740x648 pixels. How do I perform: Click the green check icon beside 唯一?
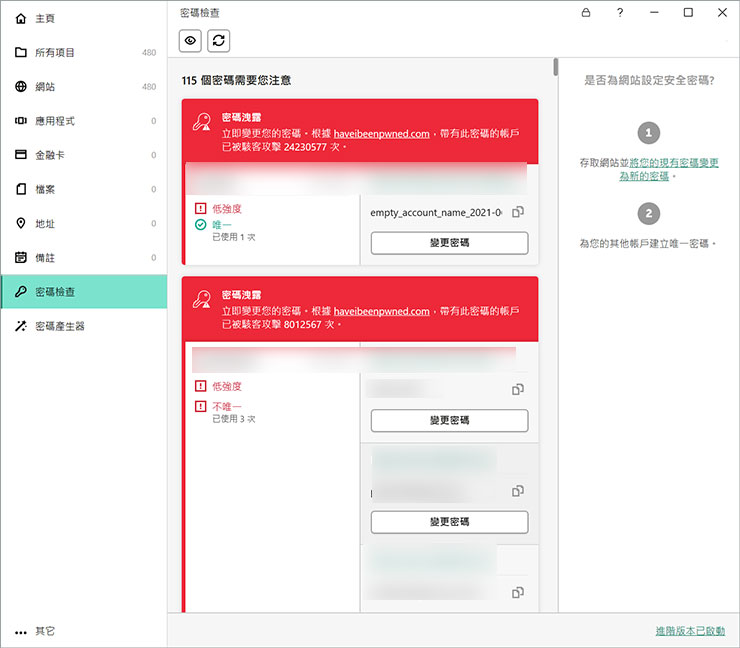[x=201, y=225]
